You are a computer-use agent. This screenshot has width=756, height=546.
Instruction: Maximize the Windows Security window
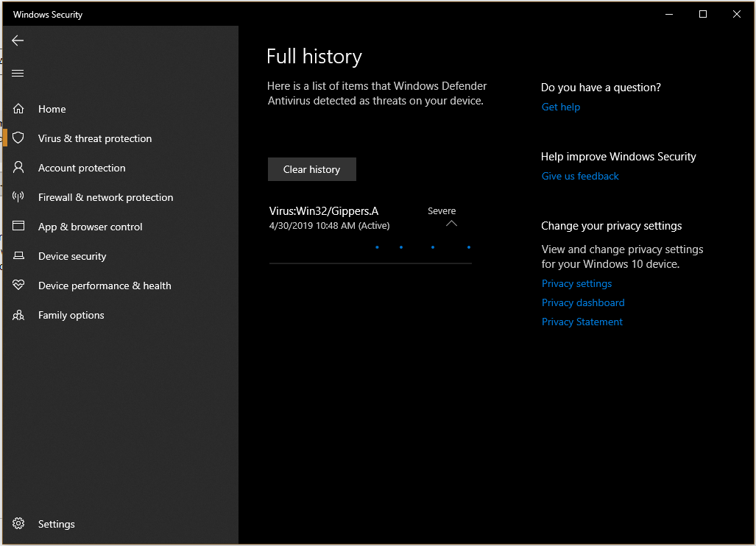click(x=703, y=14)
